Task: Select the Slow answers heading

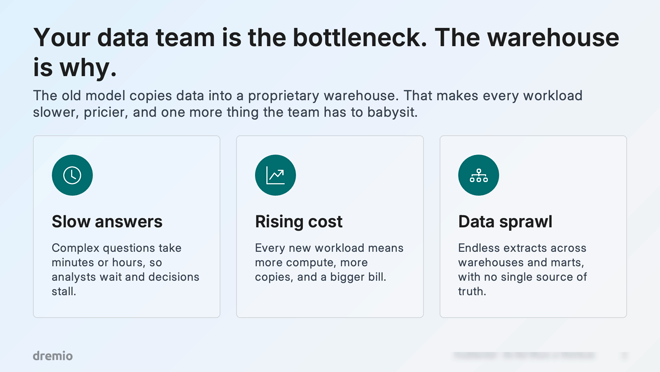Action: (x=107, y=221)
